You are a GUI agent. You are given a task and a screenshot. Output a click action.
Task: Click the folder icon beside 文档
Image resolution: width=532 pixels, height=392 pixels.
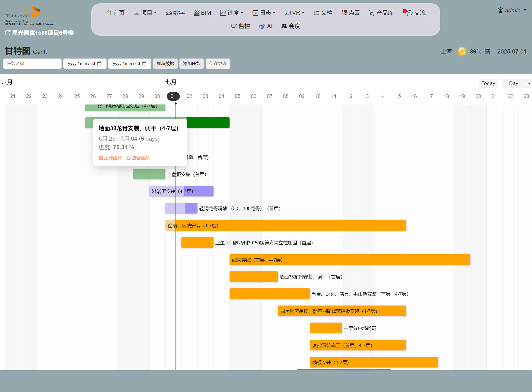pos(316,13)
